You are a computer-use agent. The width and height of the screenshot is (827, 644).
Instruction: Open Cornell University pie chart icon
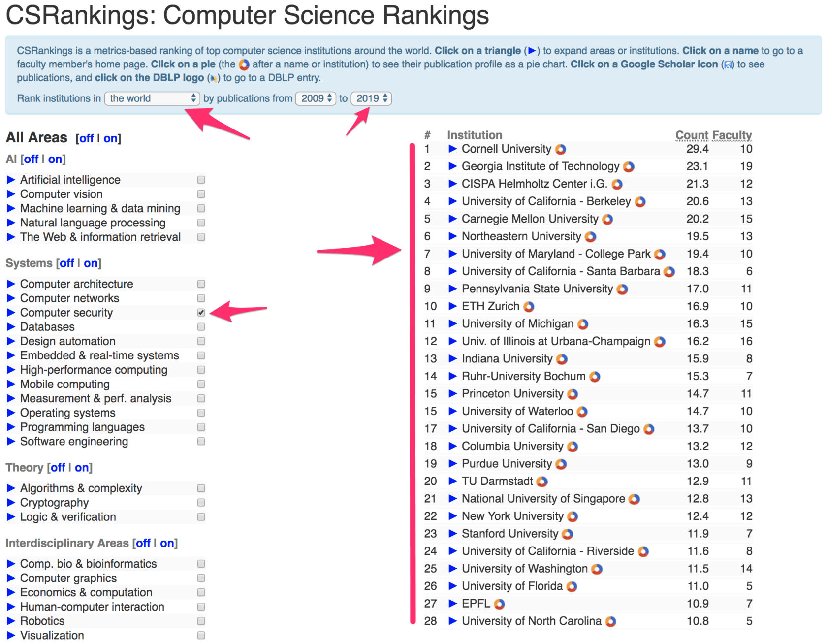(561, 149)
